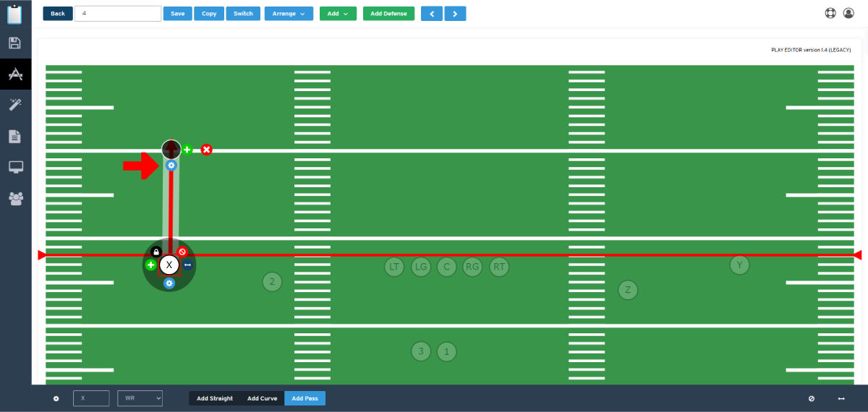Click route endpoint blue gear settings icon

[171, 166]
